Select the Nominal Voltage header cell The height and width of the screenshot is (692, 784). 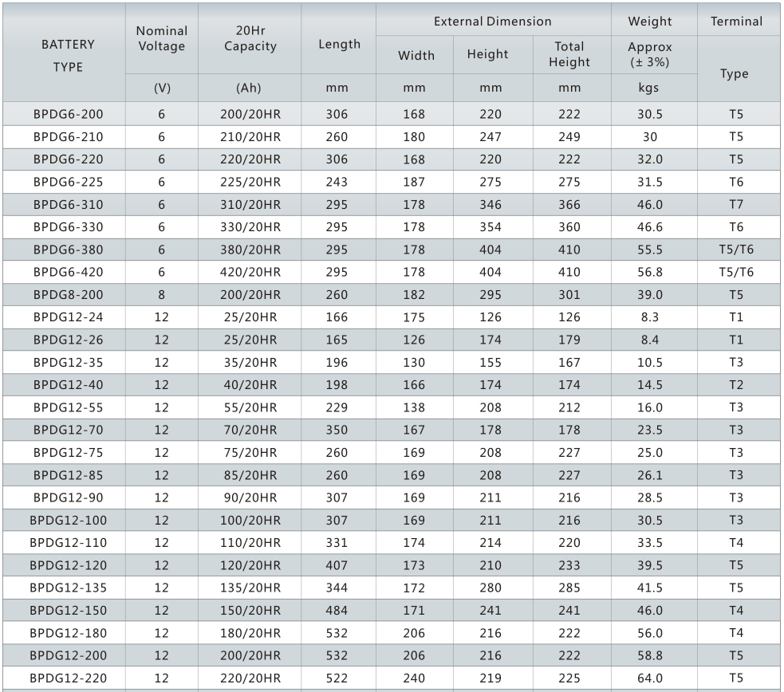[162, 38]
